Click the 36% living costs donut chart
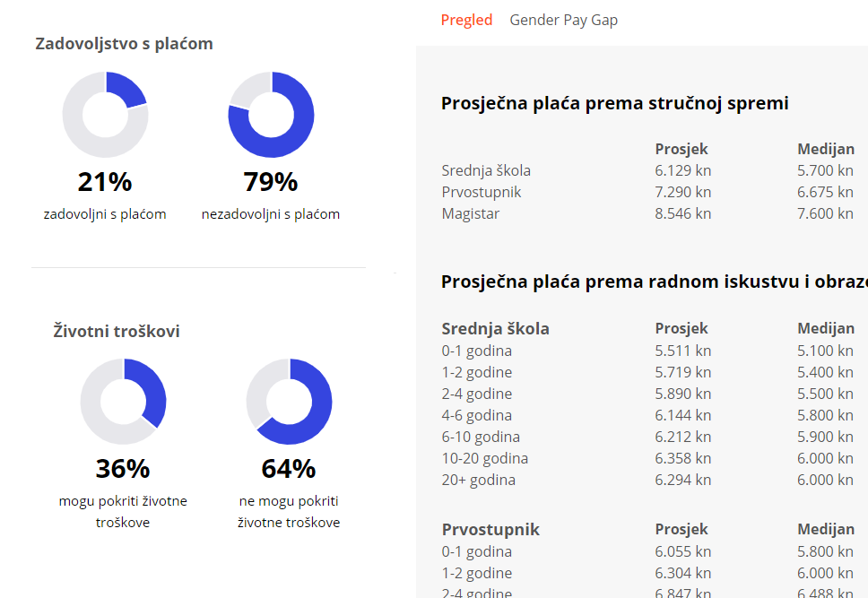Image resolution: width=868 pixels, height=598 pixels. click(x=124, y=401)
